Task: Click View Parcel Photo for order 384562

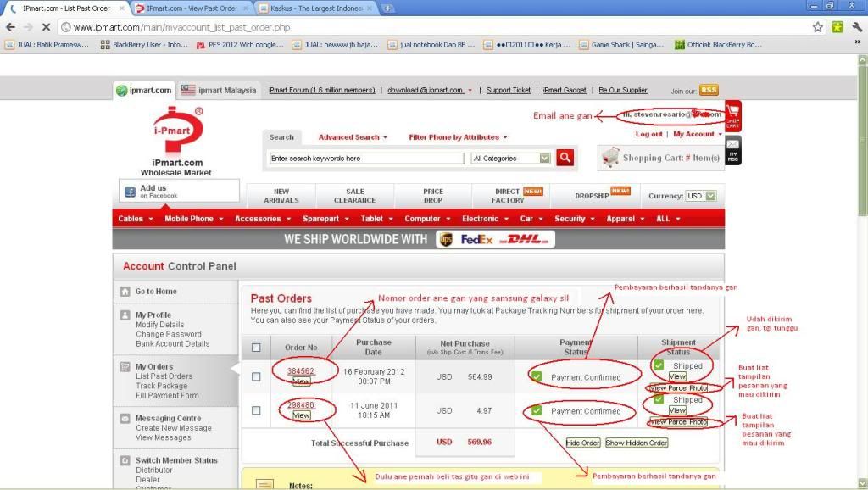Action: tap(679, 388)
